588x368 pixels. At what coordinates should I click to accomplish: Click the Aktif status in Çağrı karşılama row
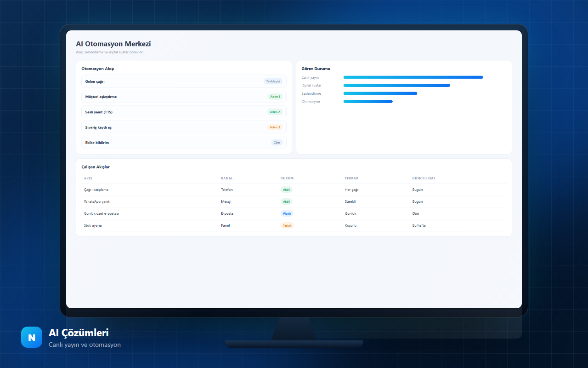coord(286,190)
